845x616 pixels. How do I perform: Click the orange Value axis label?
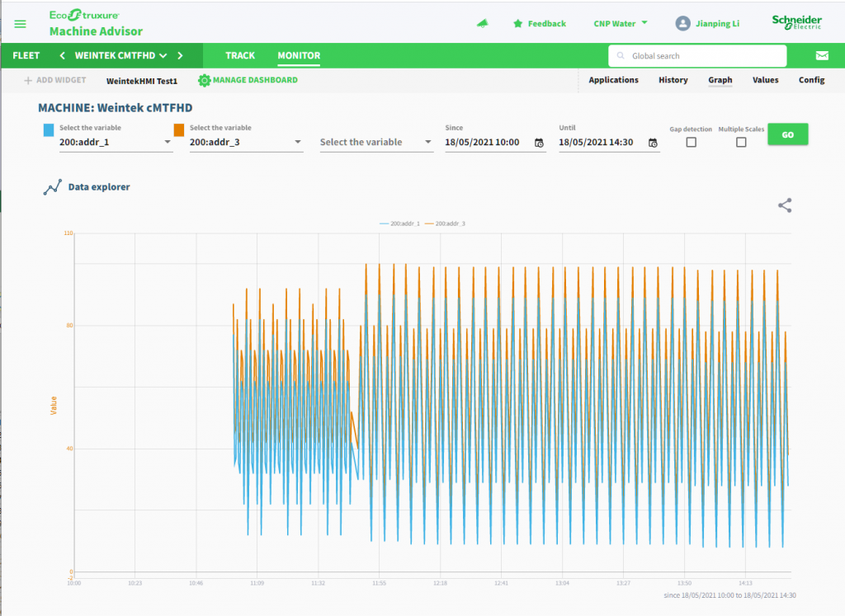(54, 406)
